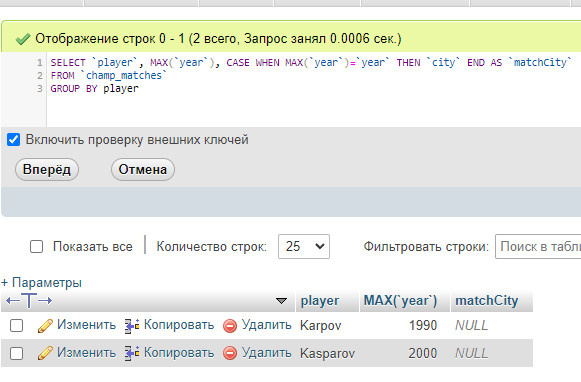
Task: Click the 'GROUP BY player' line in editor
Action: [x=94, y=89]
